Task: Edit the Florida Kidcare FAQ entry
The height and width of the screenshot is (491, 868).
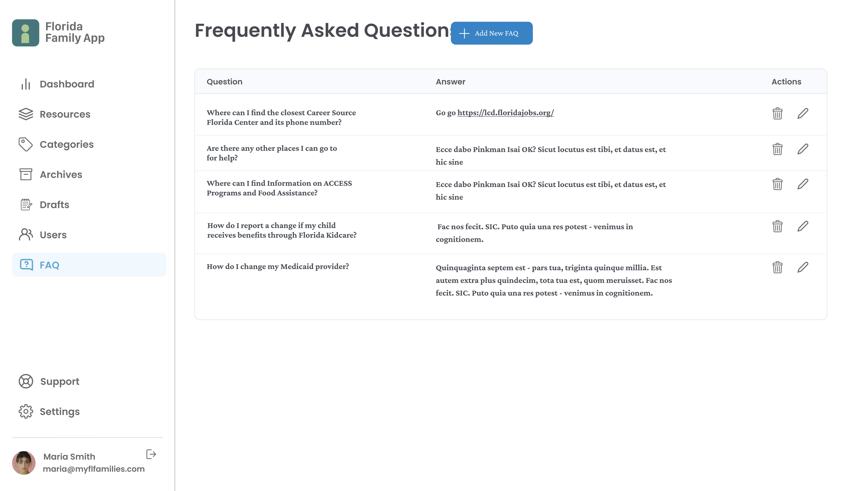Action: tap(803, 226)
